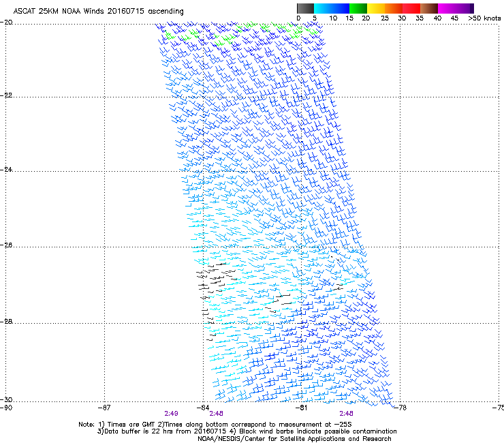Click the note line 'Times are GMT'

tap(131, 425)
